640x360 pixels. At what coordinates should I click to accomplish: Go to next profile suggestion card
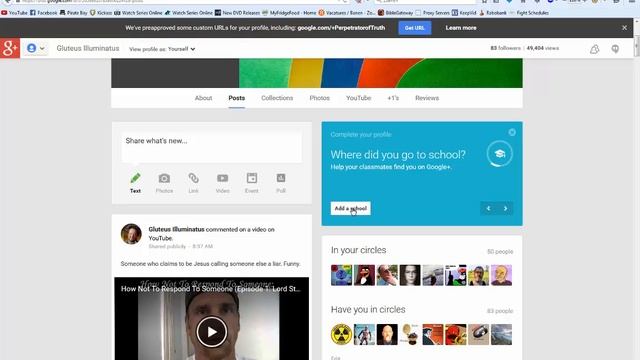pos(505,209)
